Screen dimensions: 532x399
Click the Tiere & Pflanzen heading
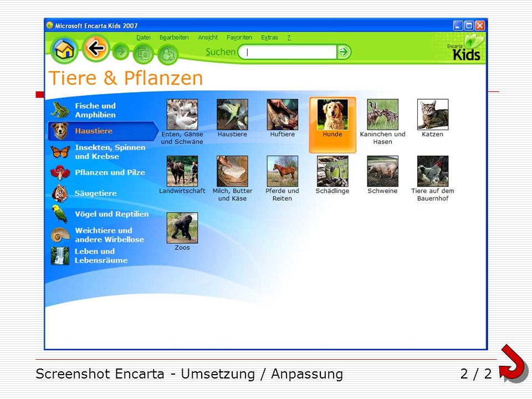click(126, 78)
